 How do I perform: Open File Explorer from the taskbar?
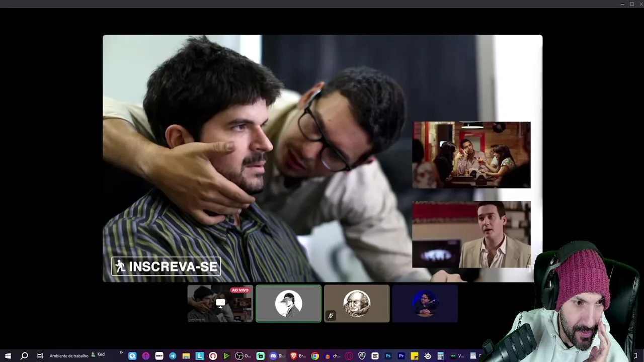click(186, 356)
